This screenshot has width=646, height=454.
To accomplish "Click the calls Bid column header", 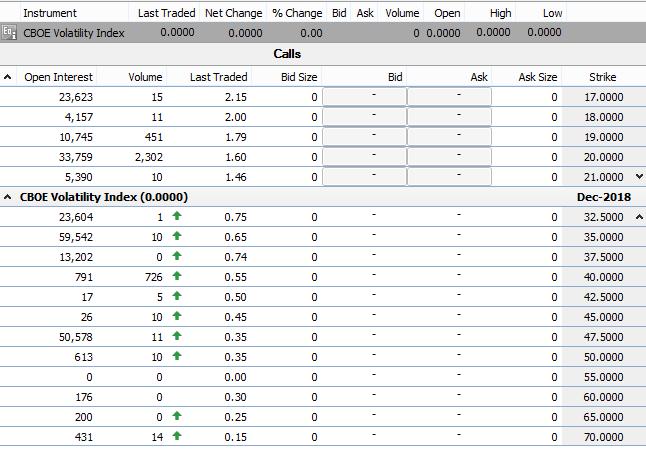I will click(395, 77).
